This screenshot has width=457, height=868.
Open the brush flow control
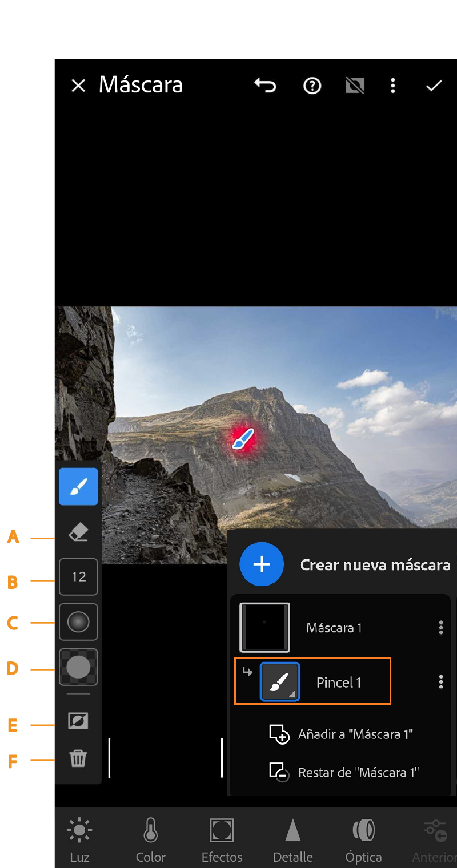click(78, 667)
